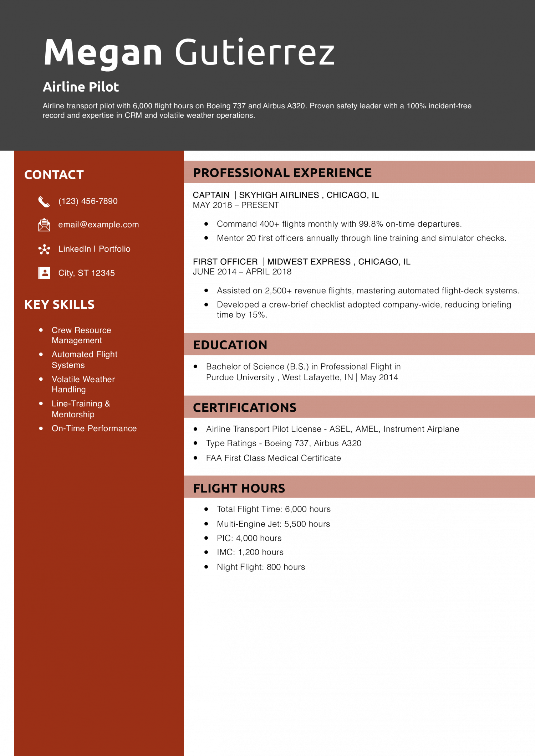The height and width of the screenshot is (756, 535).
Task: Click the EDUCATION section heading
Action: click(x=230, y=345)
